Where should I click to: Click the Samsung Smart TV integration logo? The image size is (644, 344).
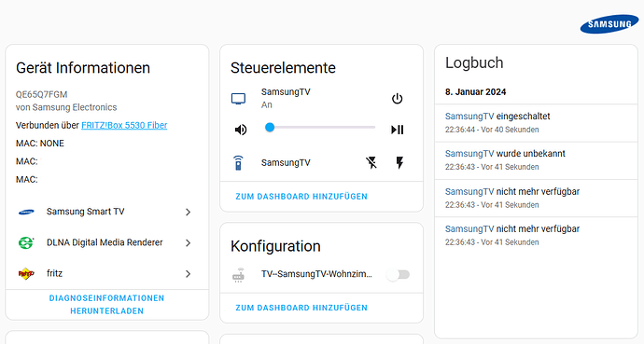pos(26,212)
